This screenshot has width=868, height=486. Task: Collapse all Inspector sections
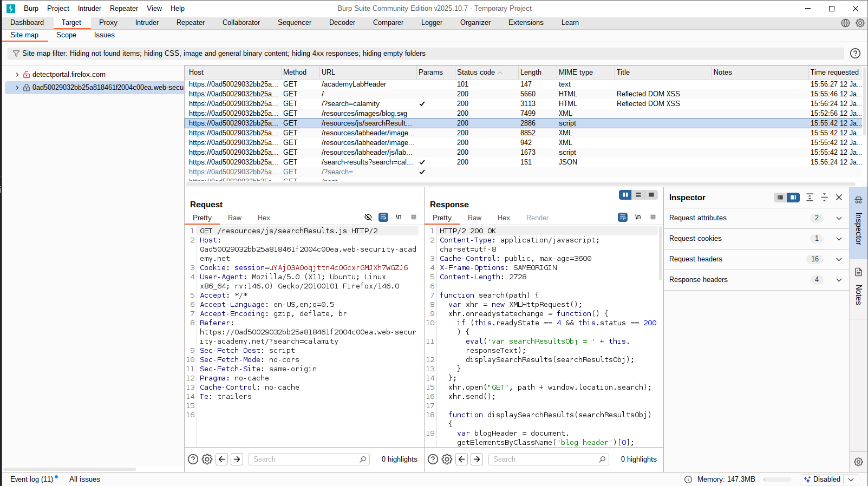824,198
